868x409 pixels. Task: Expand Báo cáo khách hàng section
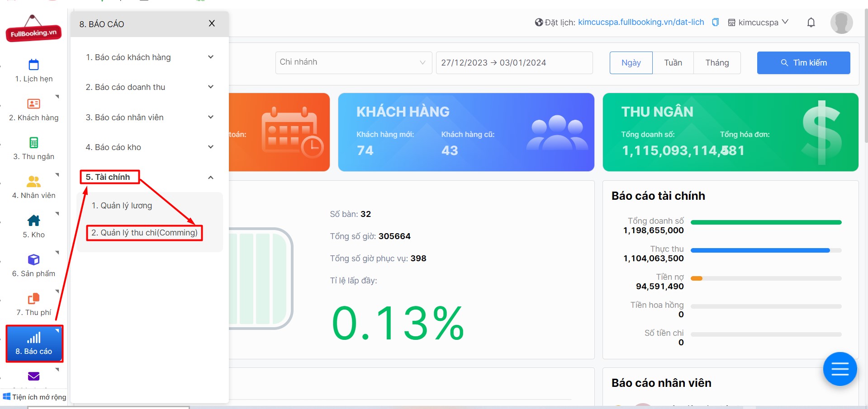(150, 57)
